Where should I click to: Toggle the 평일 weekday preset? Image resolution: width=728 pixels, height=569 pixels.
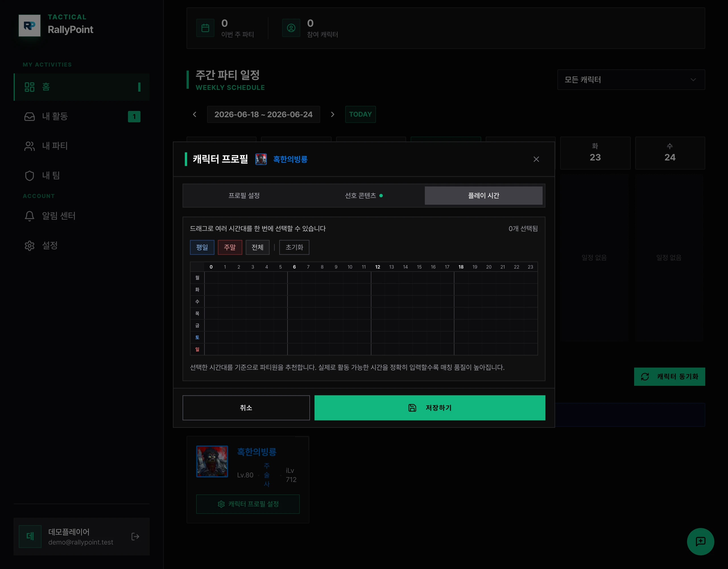click(202, 247)
